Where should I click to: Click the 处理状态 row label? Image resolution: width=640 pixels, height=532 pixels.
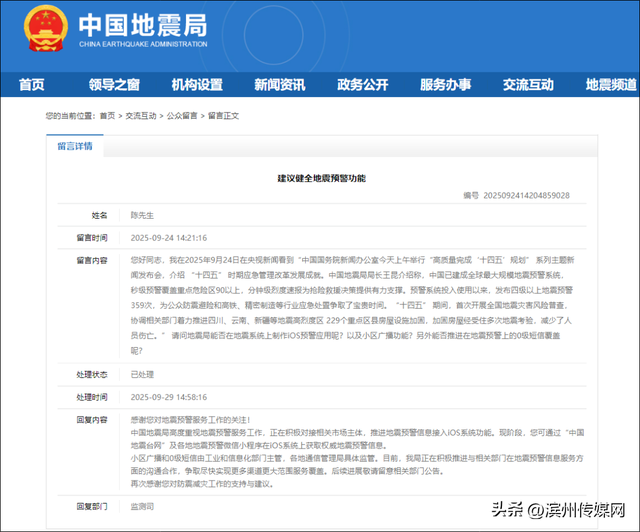point(92,374)
